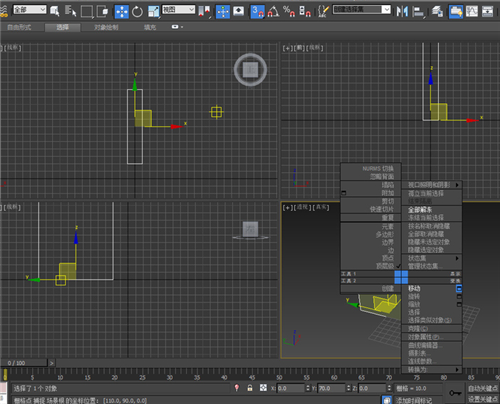Toggle the Window/Crossing selection icon
Viewport: 500px width, 404px height.
(x=102, y=11)
